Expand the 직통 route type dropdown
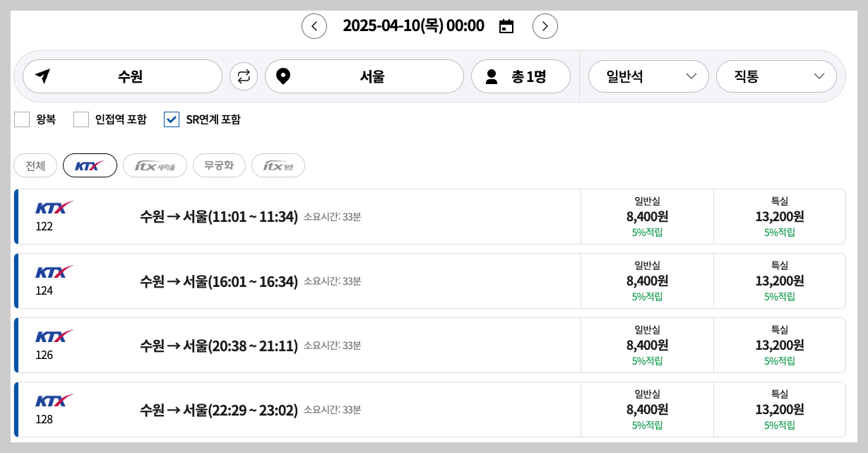The height and width of the screenshot is (453, 868). coord(775,76)
